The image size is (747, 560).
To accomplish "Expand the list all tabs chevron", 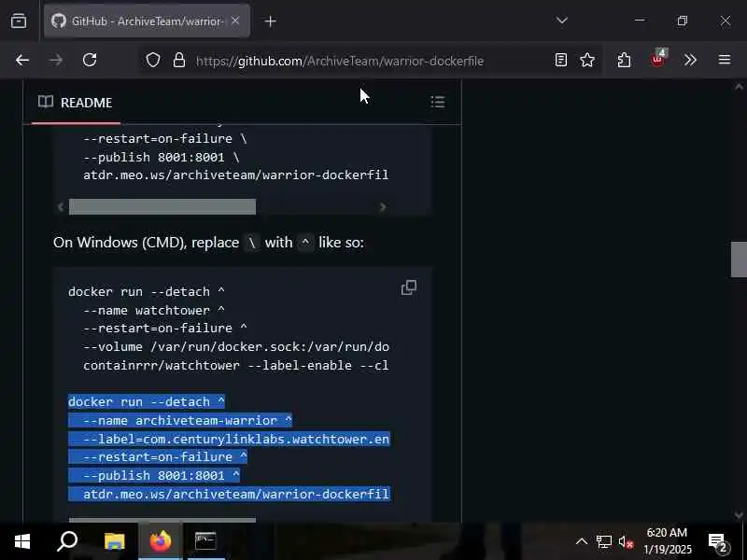I will [x=562, y=21].
